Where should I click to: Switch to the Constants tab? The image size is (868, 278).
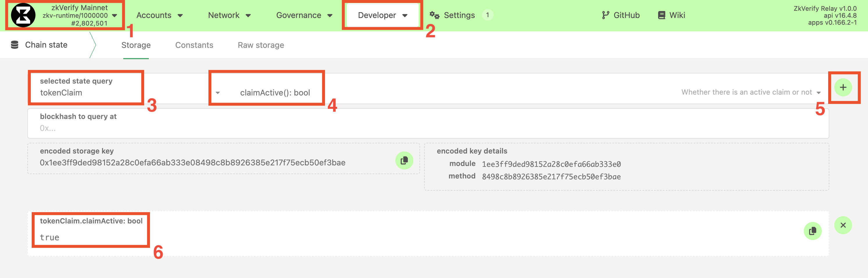point(194,45)
